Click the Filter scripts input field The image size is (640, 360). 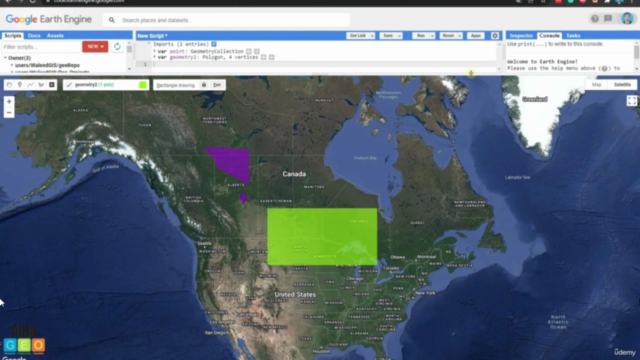tap(41, 47)
